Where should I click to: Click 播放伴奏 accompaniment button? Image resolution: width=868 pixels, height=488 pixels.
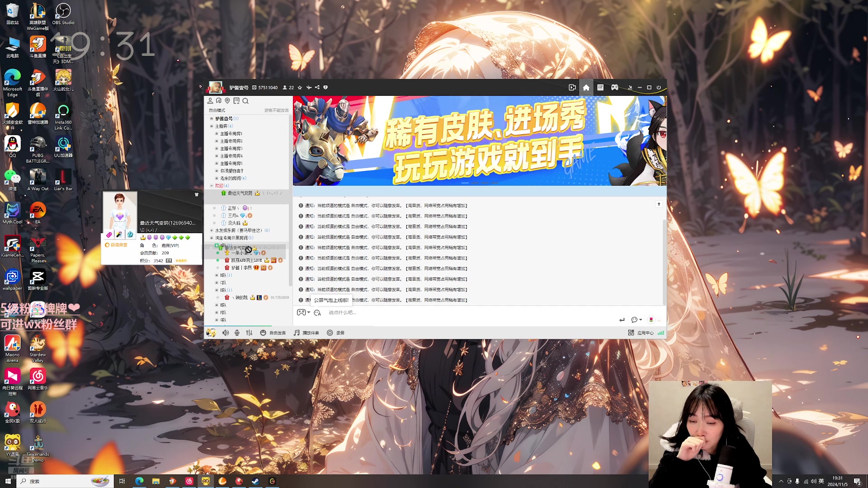(307, 333)
